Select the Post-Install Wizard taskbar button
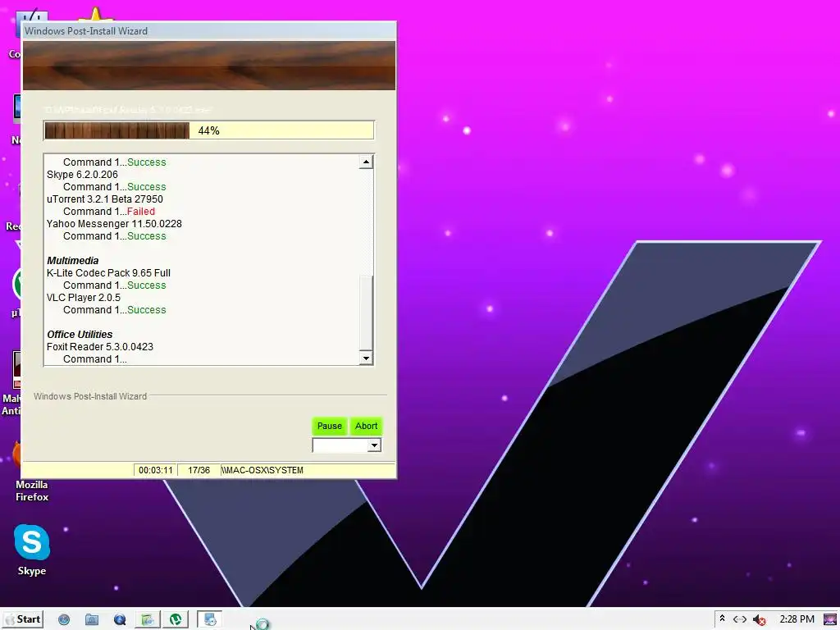Viewport: 840px width, 630px height. (x=209, y=620)
